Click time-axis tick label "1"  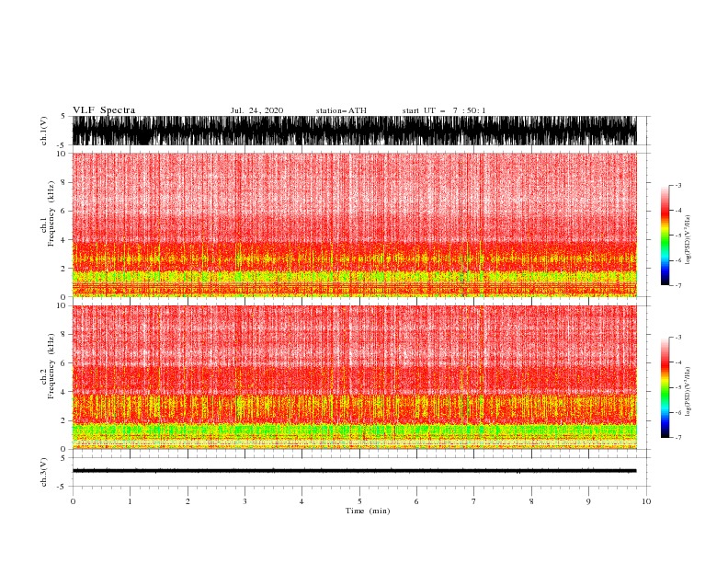pos(130,501)
